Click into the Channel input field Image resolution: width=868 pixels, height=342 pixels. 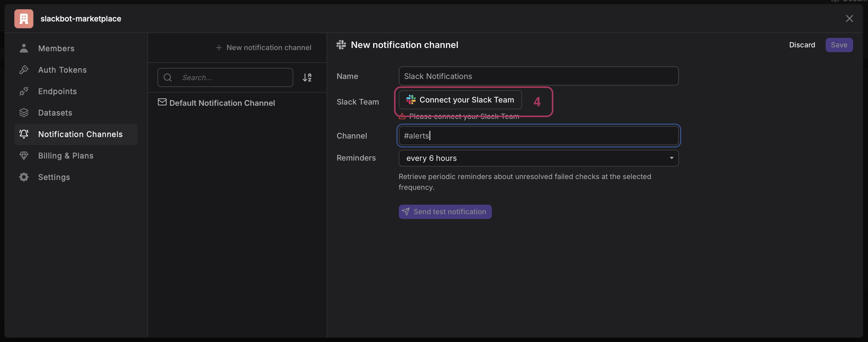click(538, 135)
